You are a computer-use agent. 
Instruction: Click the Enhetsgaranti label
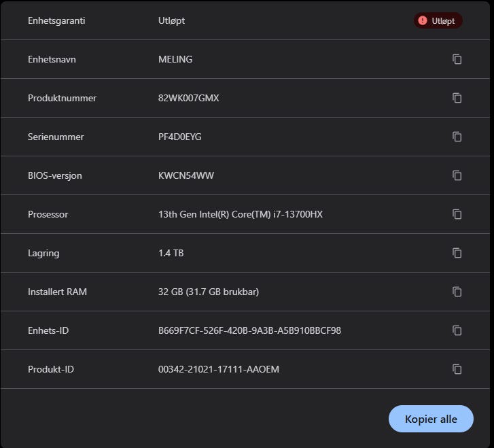pos(56,20)
